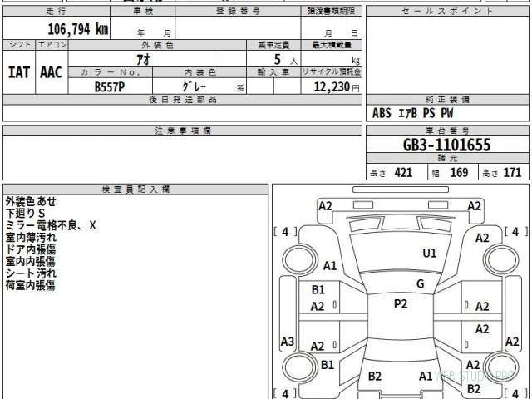Select the length value 長さ 421

coord(392,172)
